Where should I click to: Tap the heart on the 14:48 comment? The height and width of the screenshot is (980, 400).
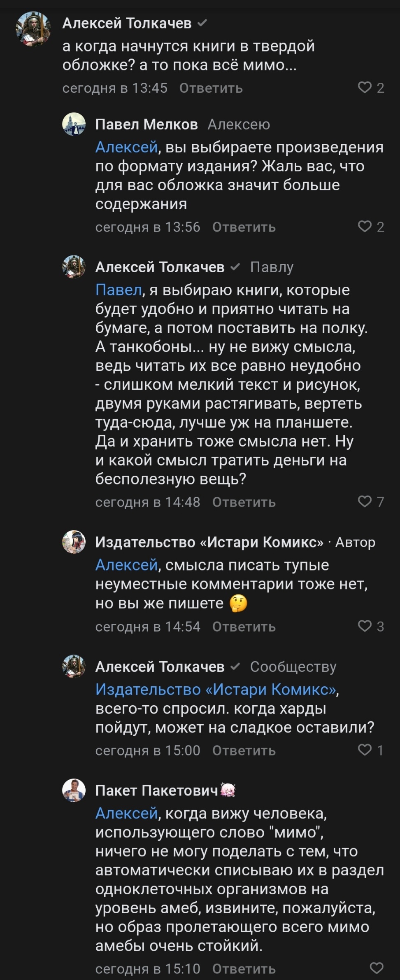tap(365, 501)
